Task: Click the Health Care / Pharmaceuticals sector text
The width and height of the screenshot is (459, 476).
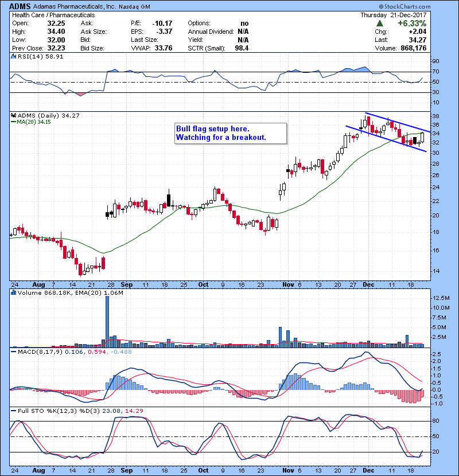Action: [53, 15]
